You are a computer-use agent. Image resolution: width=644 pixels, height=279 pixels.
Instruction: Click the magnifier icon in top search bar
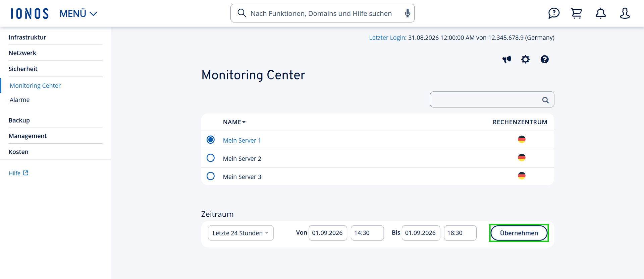pyautogui.click(x=242, y=13)
